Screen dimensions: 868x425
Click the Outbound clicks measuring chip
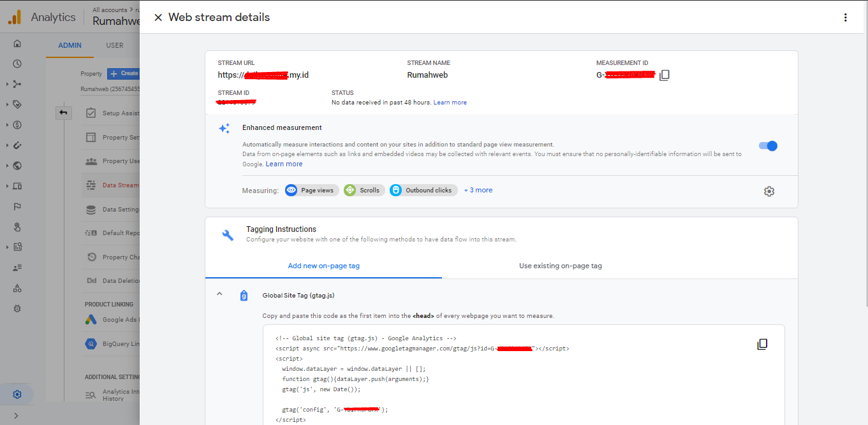(423, 190)
